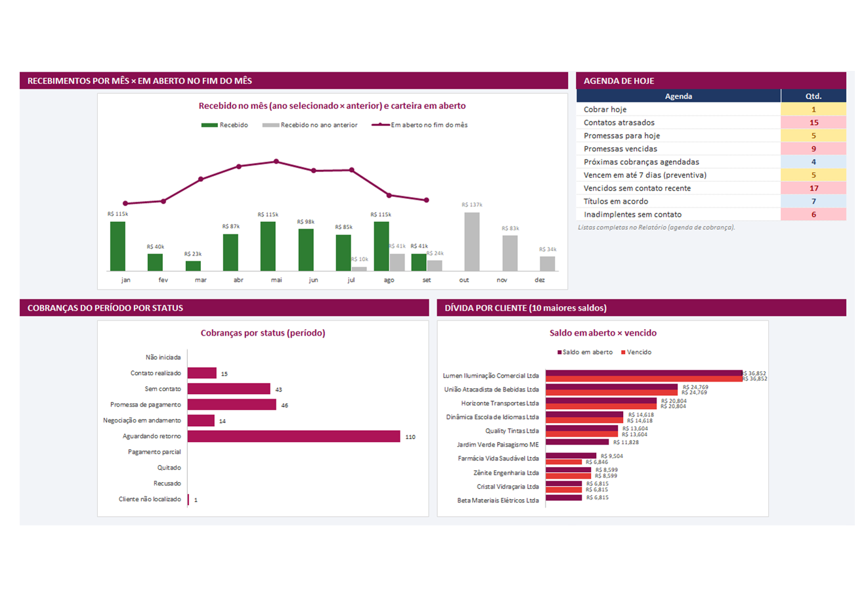Click the green Recebido bar for jun
This screenshot has height=597, width=868.
(306, 250)
